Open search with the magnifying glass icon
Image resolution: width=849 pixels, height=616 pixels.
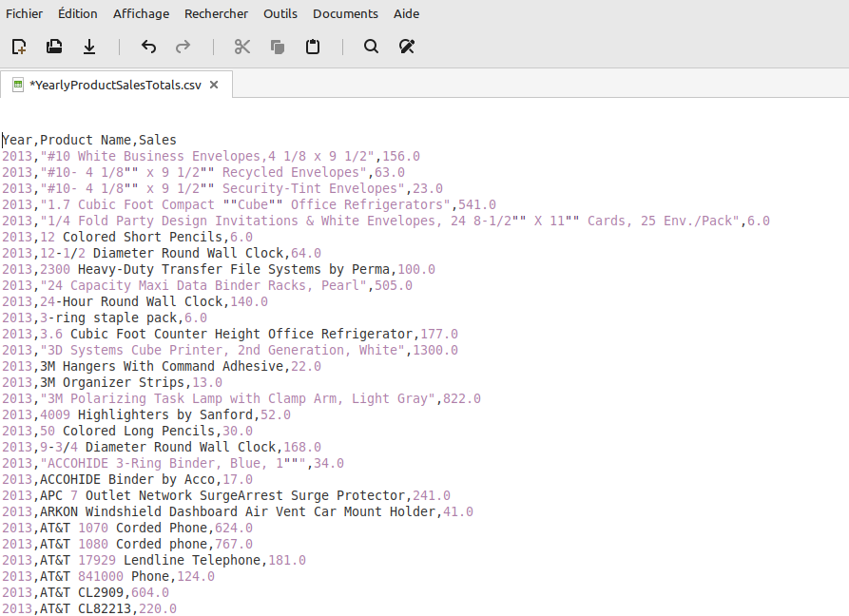372,47
